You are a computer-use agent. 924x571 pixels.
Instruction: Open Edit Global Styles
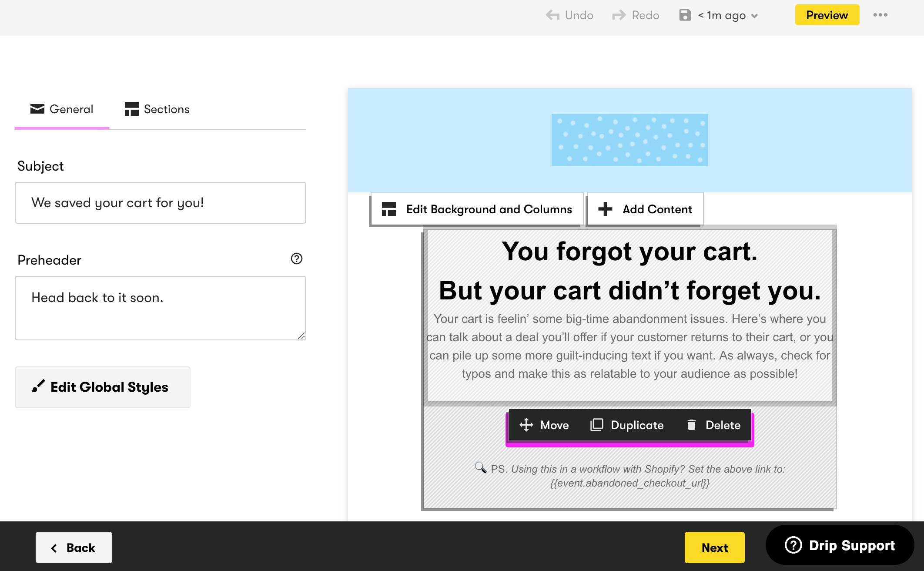tap(103, 387)
